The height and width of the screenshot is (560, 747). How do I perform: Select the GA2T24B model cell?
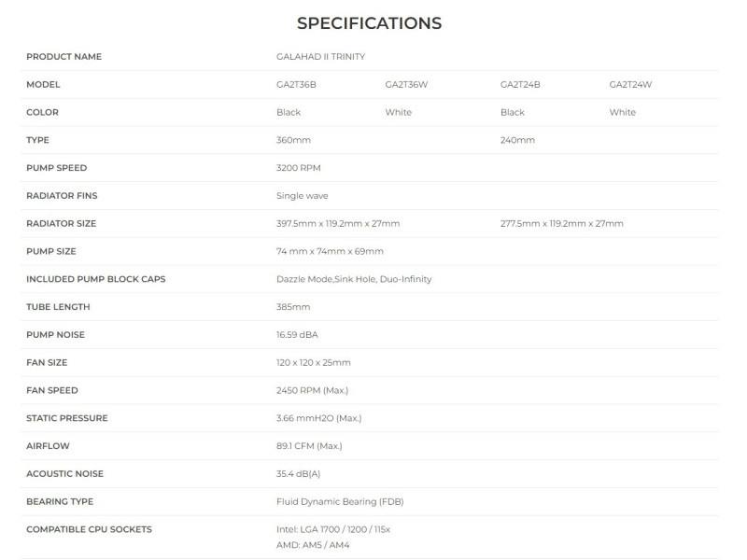point(520,85)
